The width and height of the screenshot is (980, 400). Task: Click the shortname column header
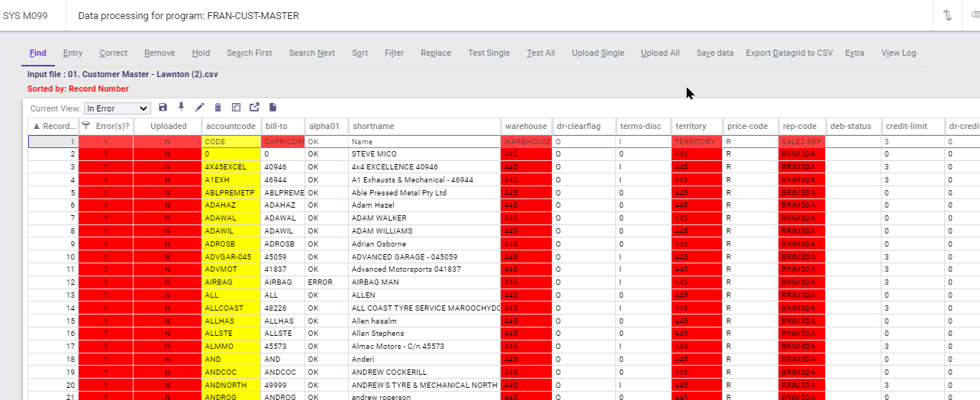click(x=424, y=126)
